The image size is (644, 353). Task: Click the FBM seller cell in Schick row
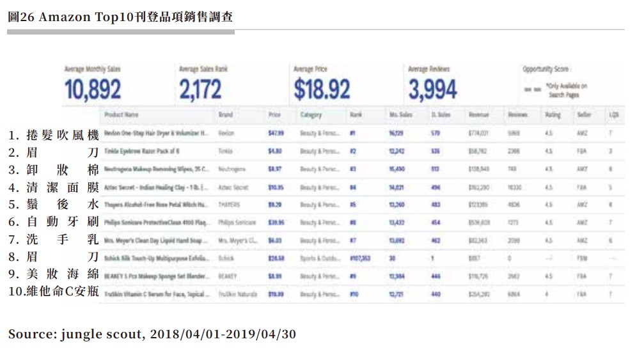[582, 258]
